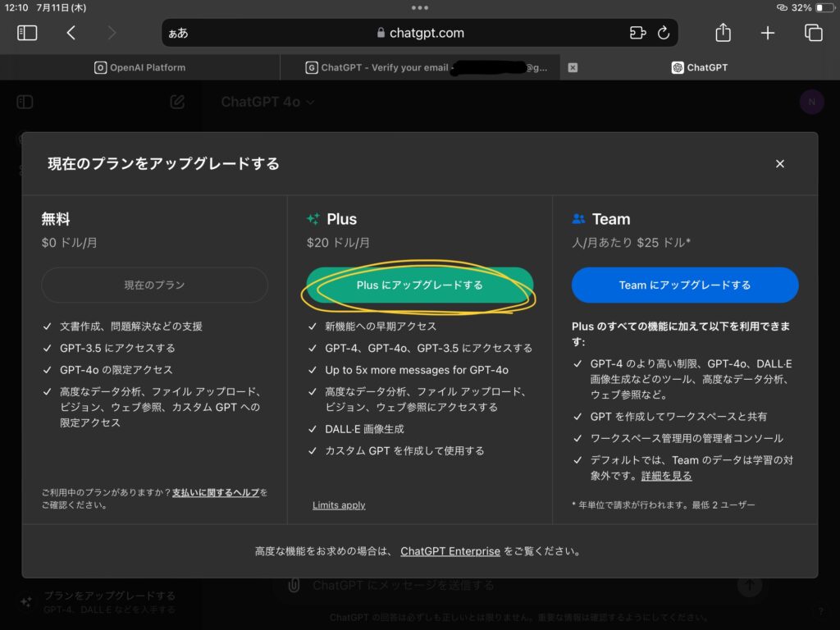The width and height of the screenshot is (840, 630).
Task: Click the 人/月あたり $25 ドル price text
Action: click(x=631, y=243)
